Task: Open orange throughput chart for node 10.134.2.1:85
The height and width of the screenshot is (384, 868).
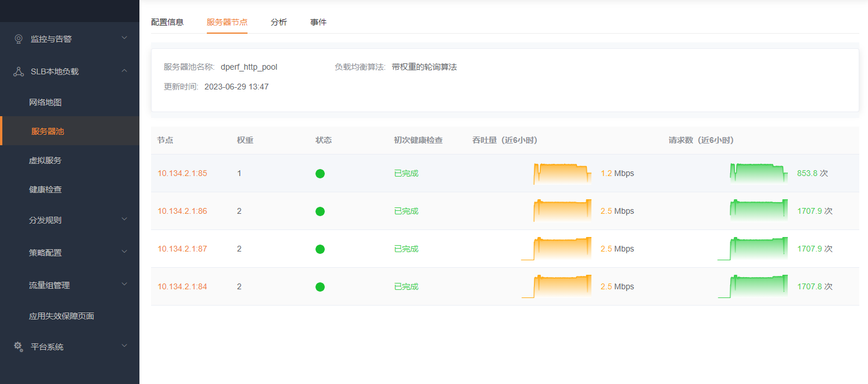Action: [562, 174]
